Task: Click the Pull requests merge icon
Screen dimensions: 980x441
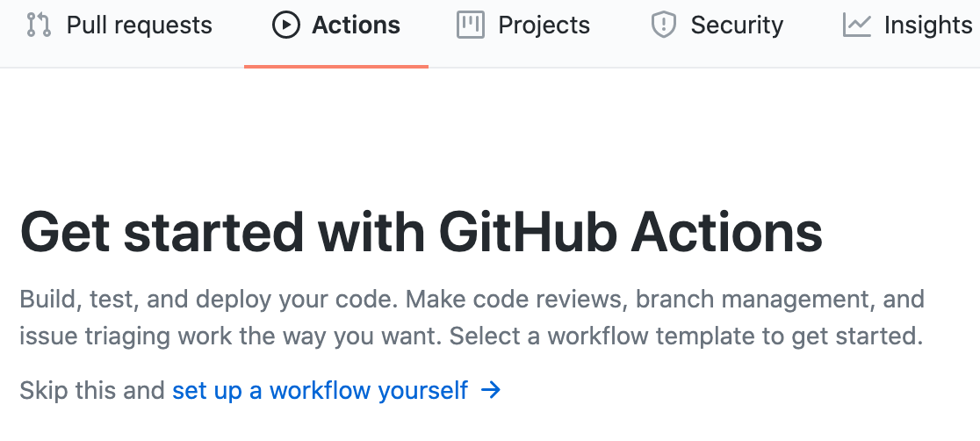Action: (x=39, y=25)
